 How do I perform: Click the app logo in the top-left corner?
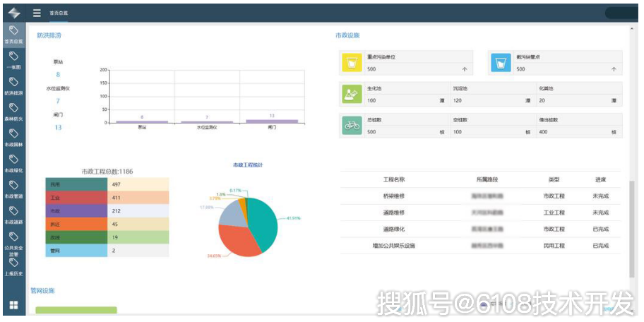[14, 13]
